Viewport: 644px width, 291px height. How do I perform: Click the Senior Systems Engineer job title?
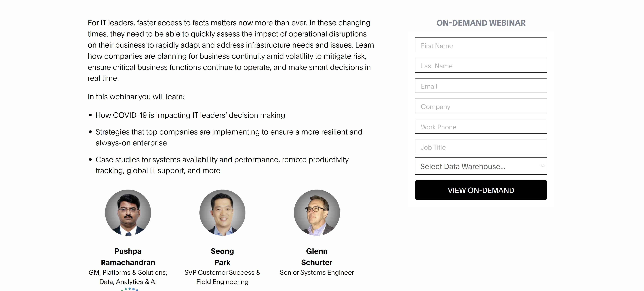316,273
